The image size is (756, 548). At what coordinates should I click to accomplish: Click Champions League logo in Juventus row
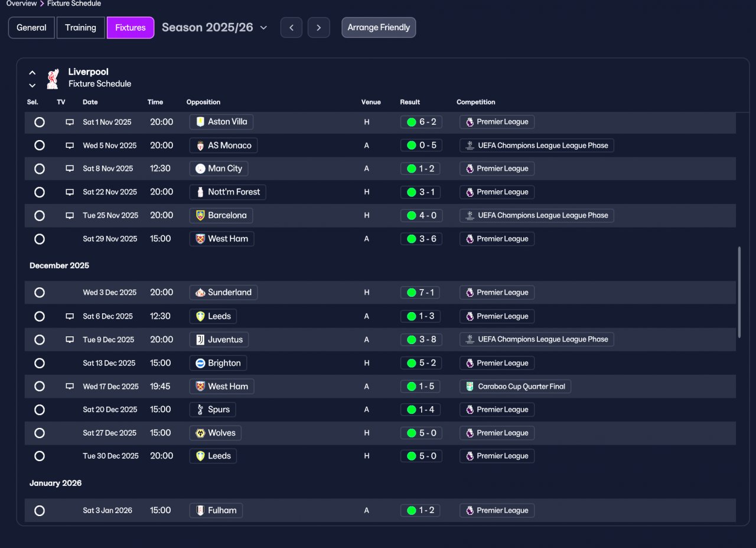(x=470, y=339)
